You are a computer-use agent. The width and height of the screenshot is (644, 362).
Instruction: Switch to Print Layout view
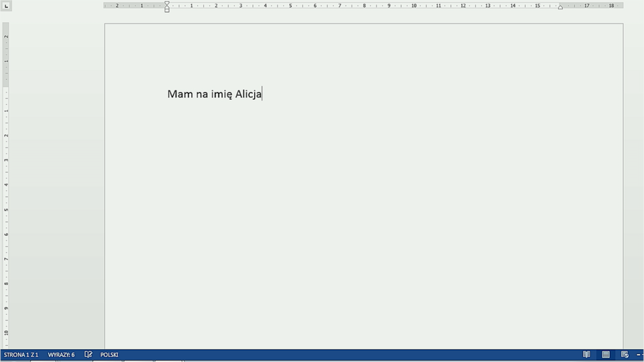[x=606, y=355]
